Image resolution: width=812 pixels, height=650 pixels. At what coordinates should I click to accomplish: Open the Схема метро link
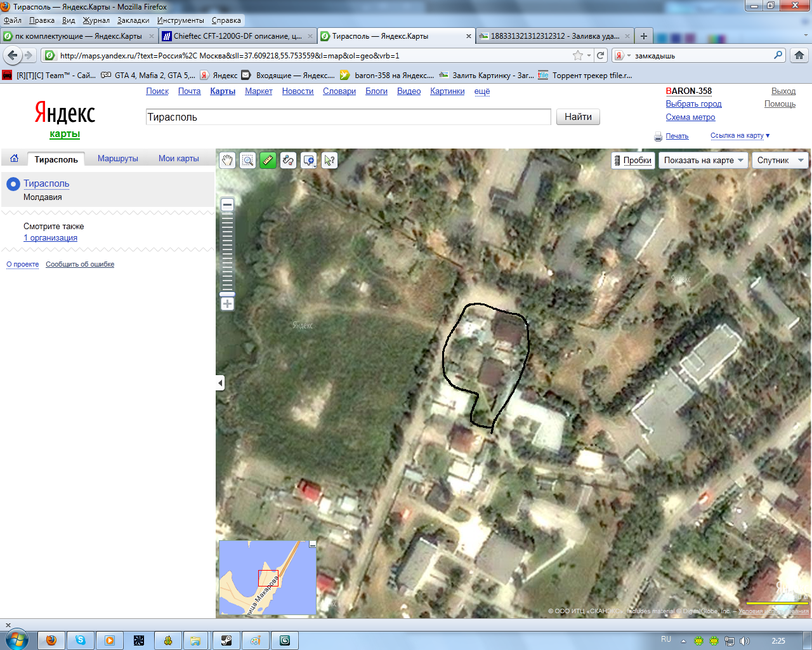click(690, 117)
